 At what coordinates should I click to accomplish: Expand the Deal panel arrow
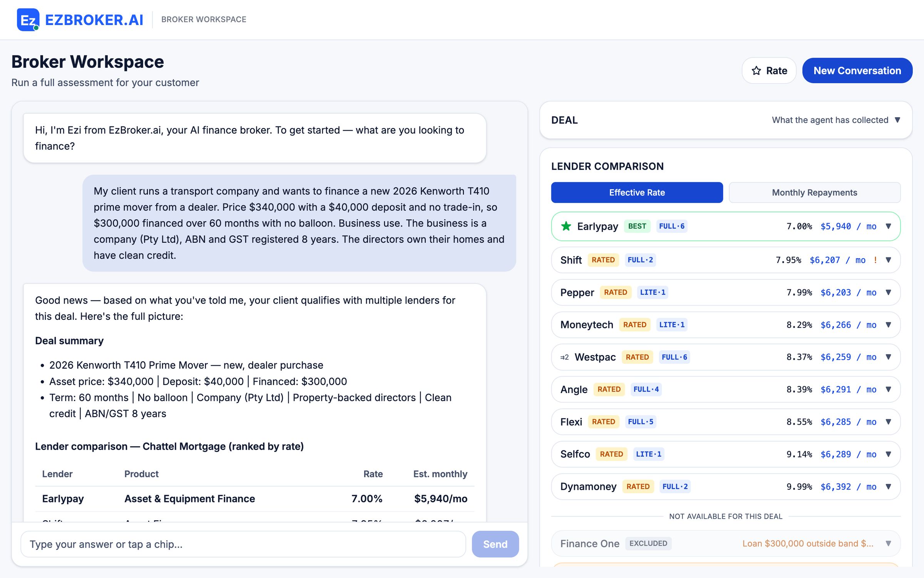pos(897,120)
